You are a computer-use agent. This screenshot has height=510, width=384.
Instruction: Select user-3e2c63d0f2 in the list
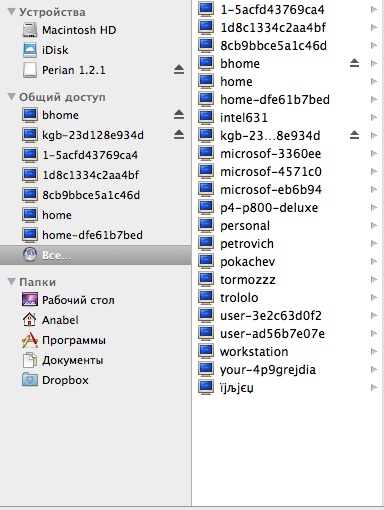coord(271,315)
